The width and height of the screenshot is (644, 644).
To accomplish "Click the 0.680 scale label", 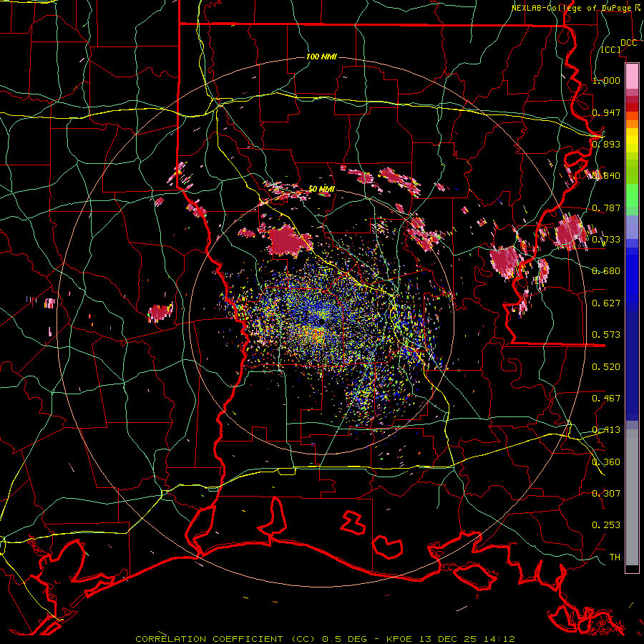I will point(606,271).
